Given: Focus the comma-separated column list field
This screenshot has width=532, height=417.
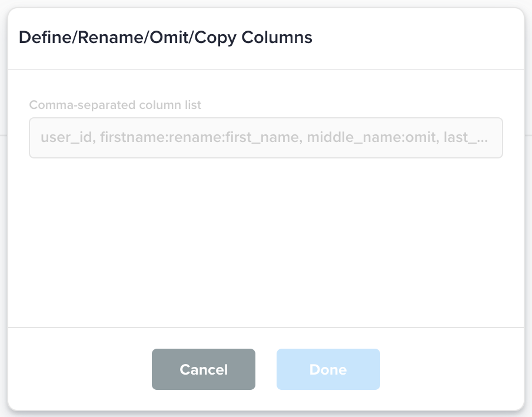Looking at the screenshot, I should point(265,138).
